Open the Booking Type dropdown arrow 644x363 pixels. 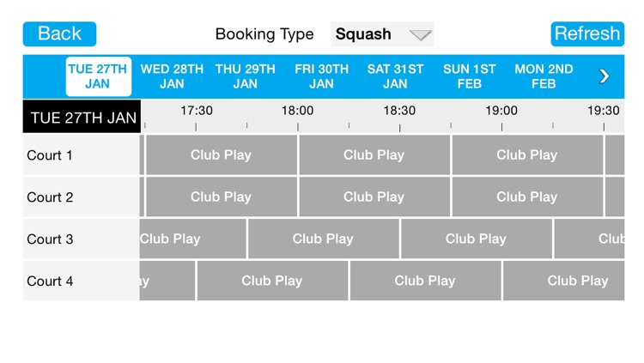click(x=419, y=35)
